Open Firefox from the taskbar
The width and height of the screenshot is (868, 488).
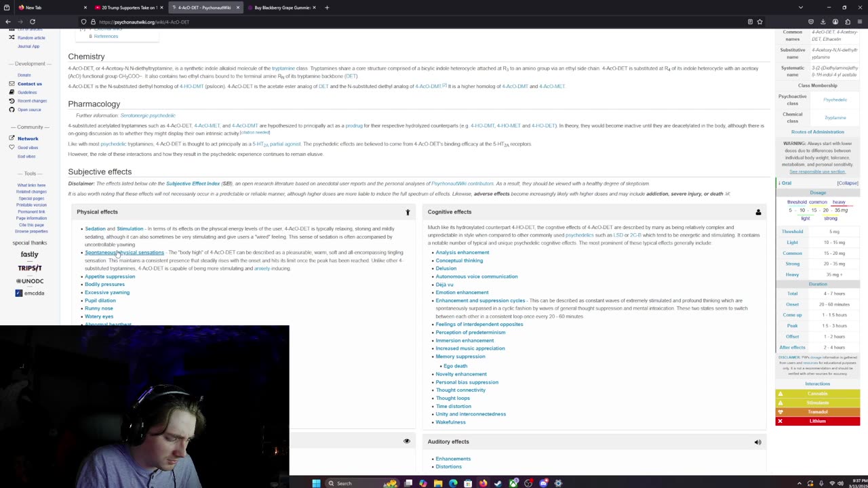483,483
